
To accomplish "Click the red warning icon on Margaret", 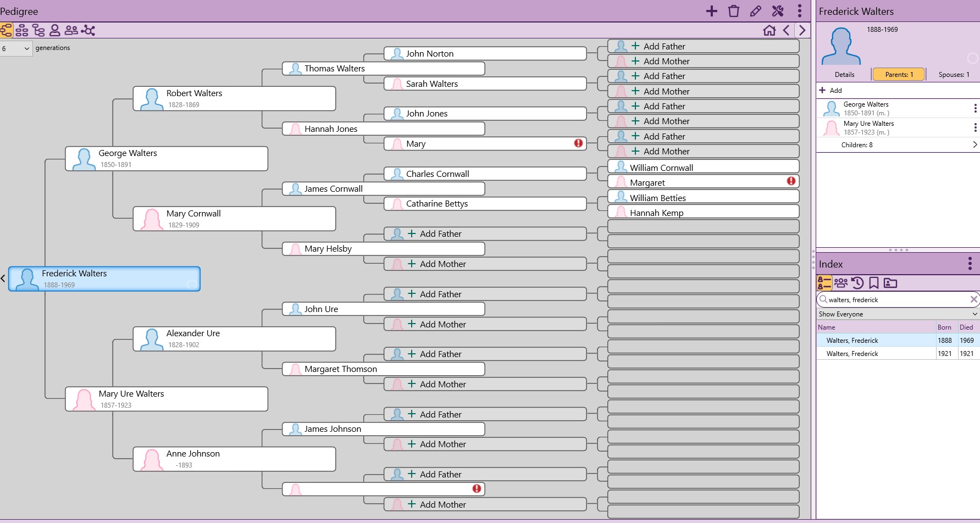I will click(791, 181).
